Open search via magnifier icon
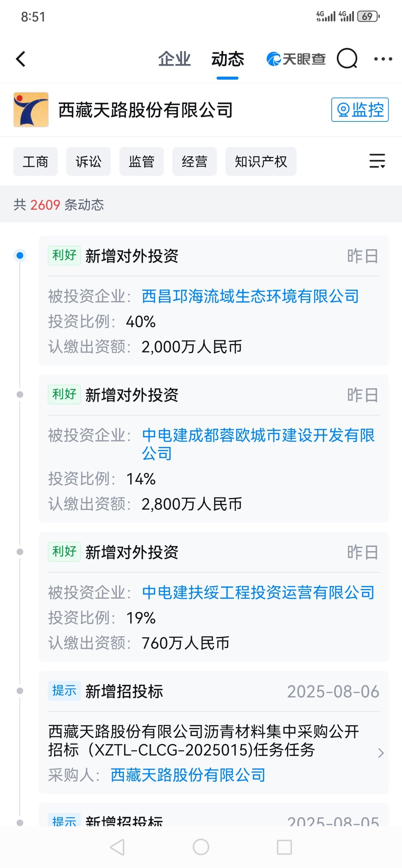Image resolution: width=402 pixels, height=868 pixels. tap(347, 59)
